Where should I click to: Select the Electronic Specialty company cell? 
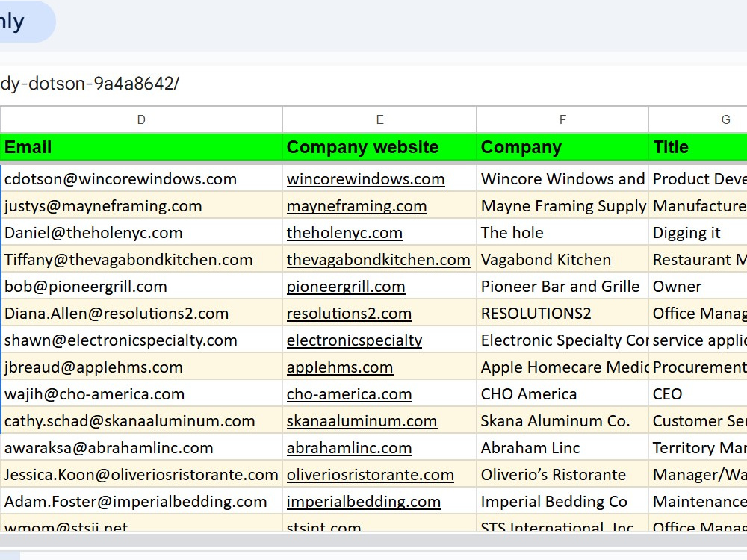pyautogui.click(x=562, y=340)
